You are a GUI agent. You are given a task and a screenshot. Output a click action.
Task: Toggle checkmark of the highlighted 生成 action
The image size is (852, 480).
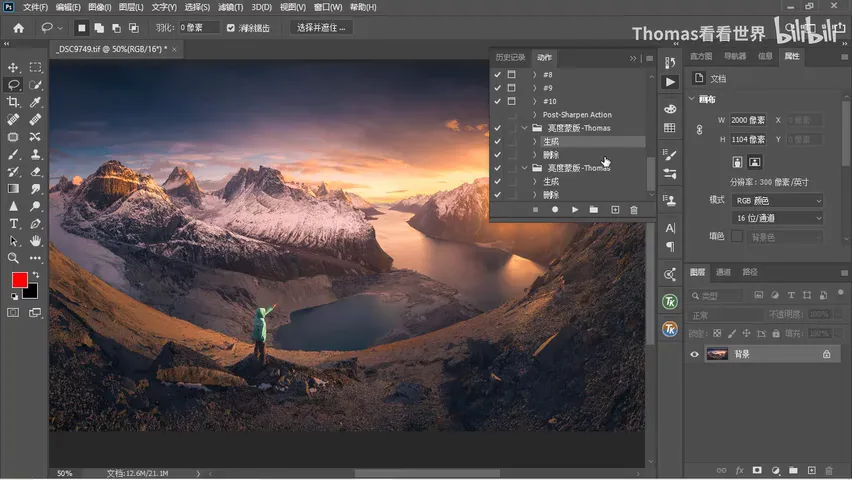pos(497,141)
